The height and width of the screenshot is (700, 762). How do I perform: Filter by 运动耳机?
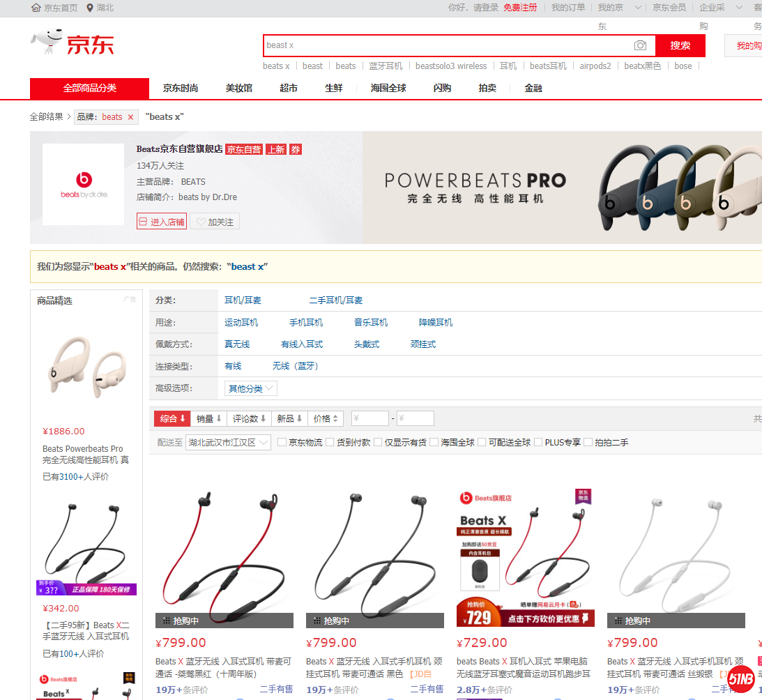241,322
